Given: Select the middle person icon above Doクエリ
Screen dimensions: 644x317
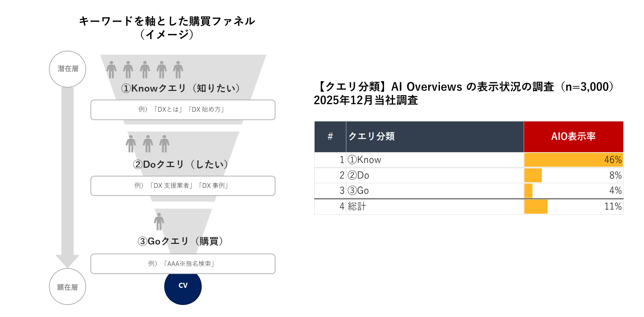Looking at the screenshot, I should point(148,144).
